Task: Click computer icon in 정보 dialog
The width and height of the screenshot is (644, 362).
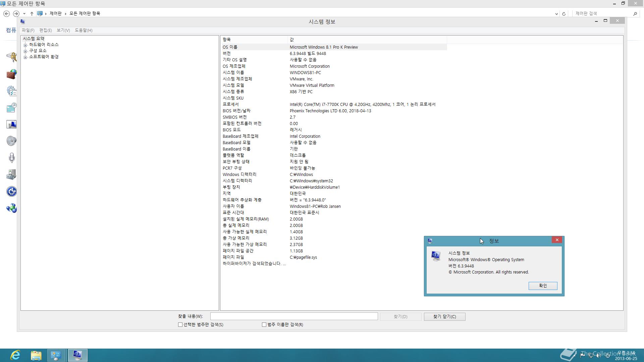Action: (x=436, y=256)
